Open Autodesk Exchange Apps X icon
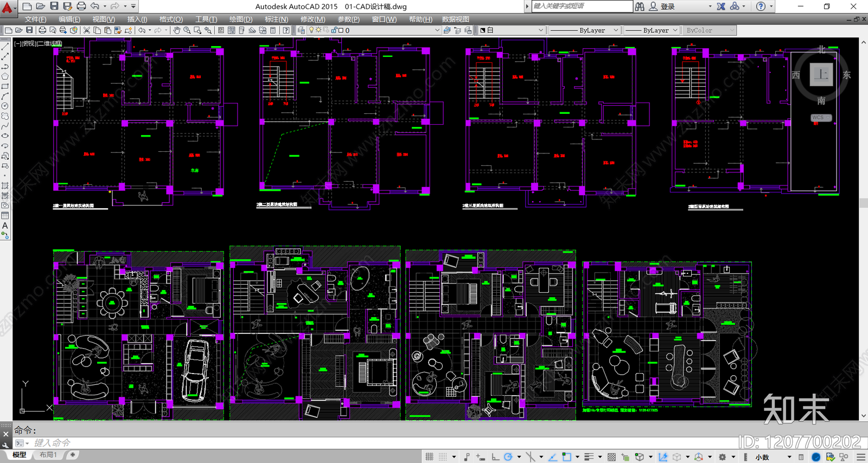Screen dimensions: 868x463 click(721, 7)
